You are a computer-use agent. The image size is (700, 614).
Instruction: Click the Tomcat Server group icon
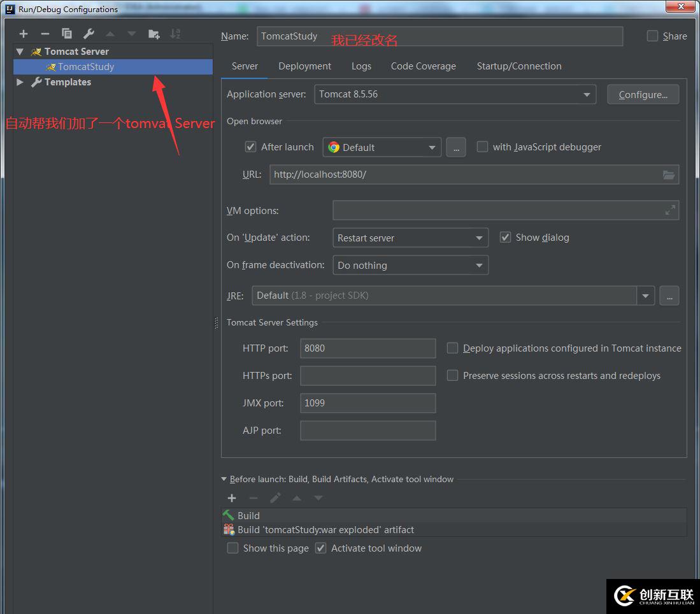pyautogui.click(x=36, y=52)
